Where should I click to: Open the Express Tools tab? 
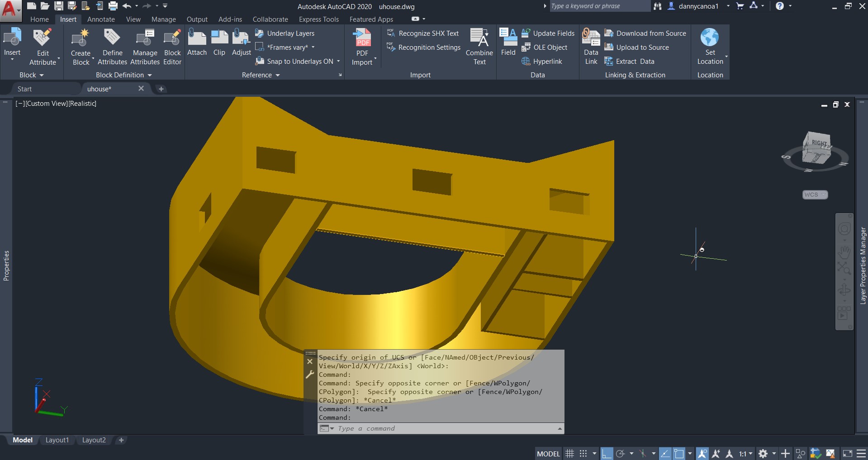pyautogui.click(x=318, y=19)
